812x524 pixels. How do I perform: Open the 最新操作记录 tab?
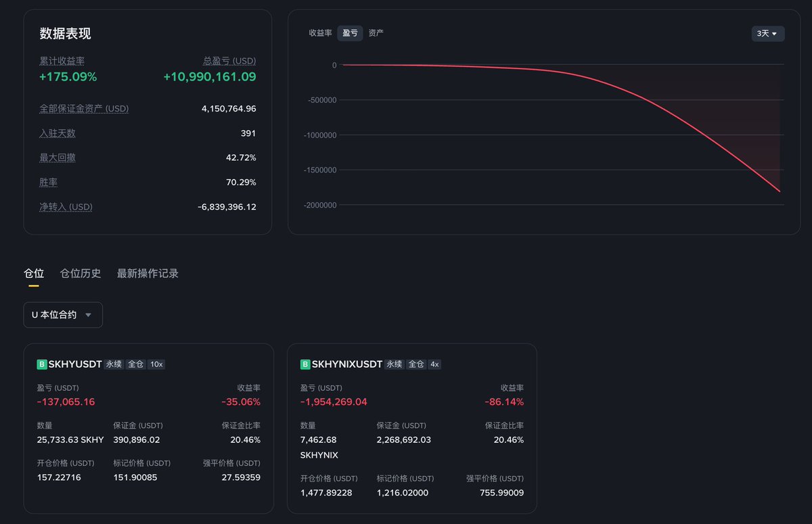pos(148,273)
